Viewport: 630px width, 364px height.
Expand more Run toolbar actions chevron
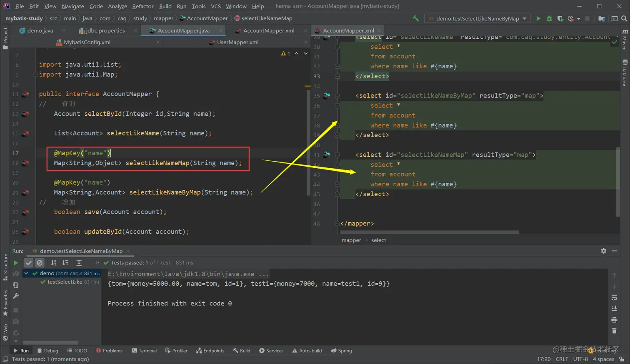[97, 263]
